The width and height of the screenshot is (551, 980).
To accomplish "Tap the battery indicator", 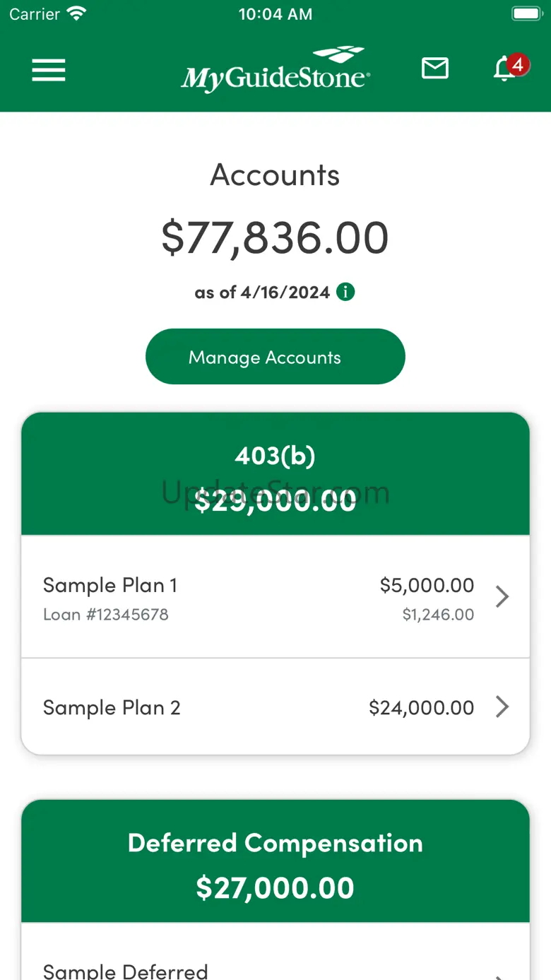I will [x=526, y=13].
